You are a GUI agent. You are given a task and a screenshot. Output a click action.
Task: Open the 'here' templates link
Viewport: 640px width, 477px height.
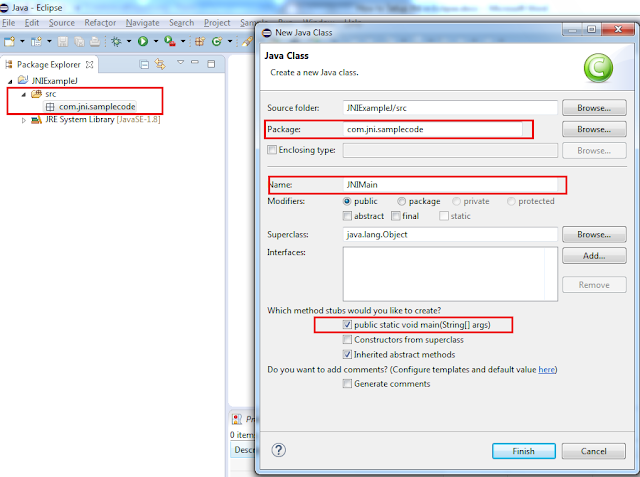pos(547,369)
